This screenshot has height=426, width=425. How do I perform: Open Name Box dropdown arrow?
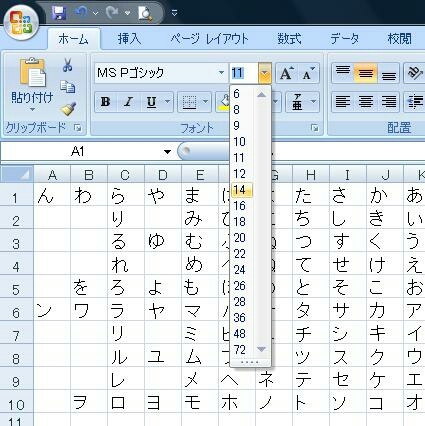pos(167,152)
